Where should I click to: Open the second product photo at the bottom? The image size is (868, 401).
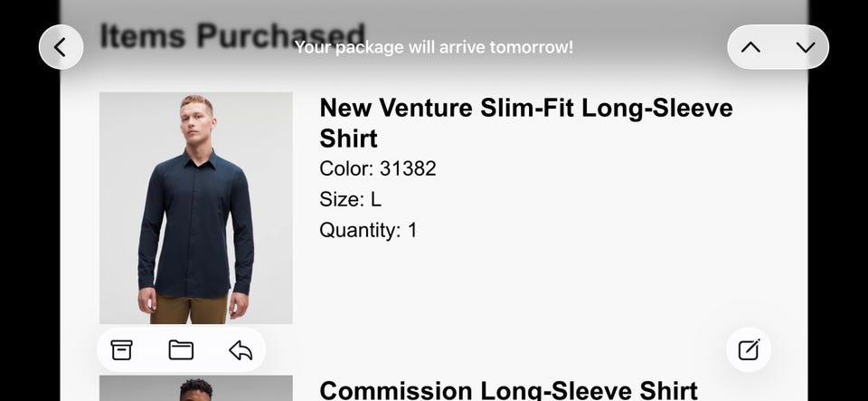(x=196, y=388)
